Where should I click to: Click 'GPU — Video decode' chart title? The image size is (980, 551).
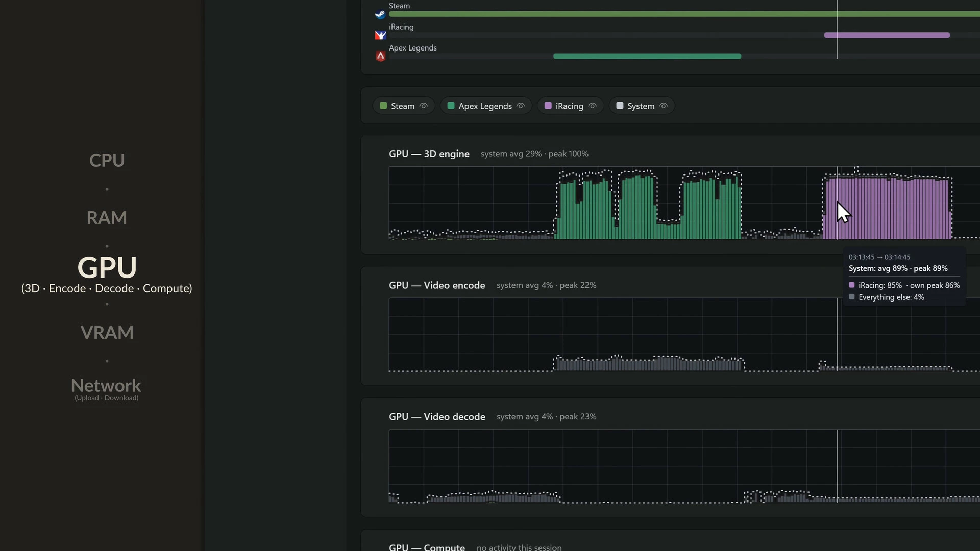(437, 417)
